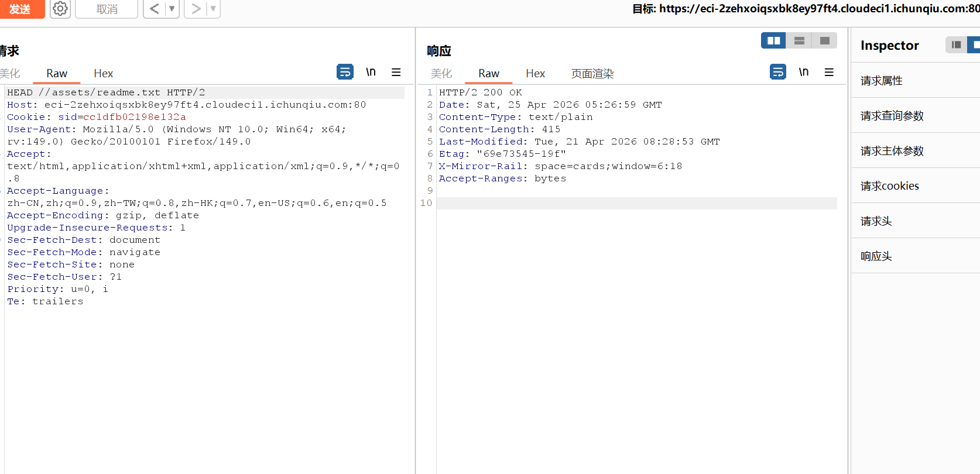Viewport: 980px width, 474px height.
Task: Click empty response line 10
Action: point(637,203)
